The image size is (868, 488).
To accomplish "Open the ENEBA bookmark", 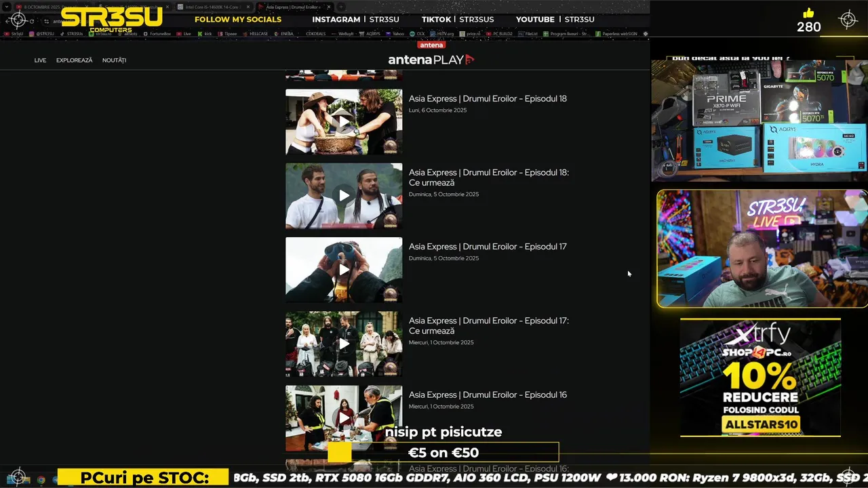I will pos(283,33).
